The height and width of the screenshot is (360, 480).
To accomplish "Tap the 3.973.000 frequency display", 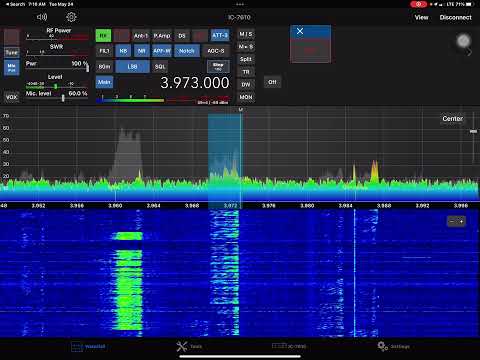I will point(195,83).
